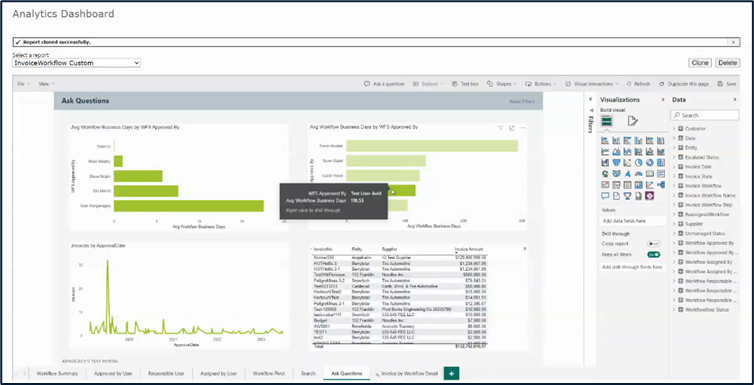Pick the slicer visualization icon
754x385 pixels.
(x=616, y=185)
